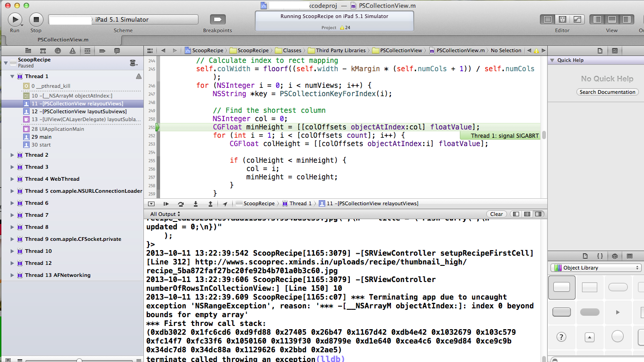Image resolution: width=644 pixels, height=362 pixels.
Task: Collapse the Thread 1 disclosure triangle
Action: [x=12, y=76]
